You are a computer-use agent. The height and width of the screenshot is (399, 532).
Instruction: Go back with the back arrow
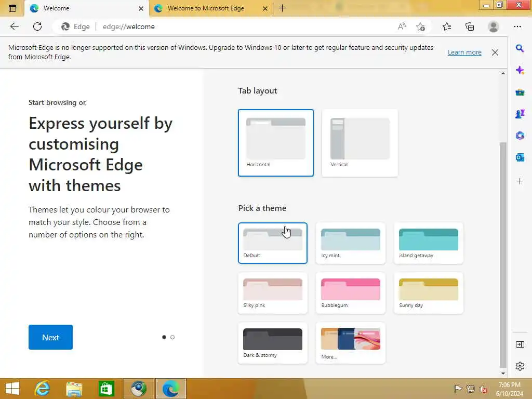click(x=14, y=26)
